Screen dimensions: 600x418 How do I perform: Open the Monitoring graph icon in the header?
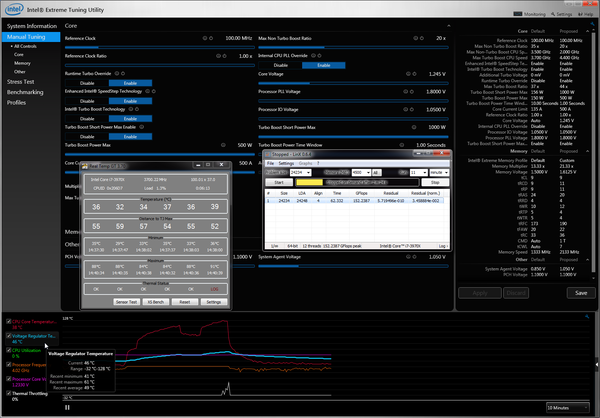[x=517, y=14]
